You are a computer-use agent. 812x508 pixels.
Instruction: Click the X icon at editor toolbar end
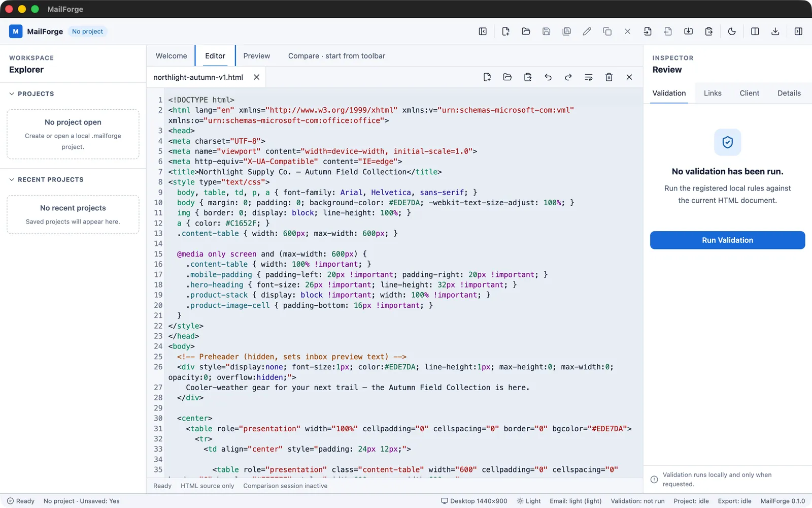click(x=629, y=77)
